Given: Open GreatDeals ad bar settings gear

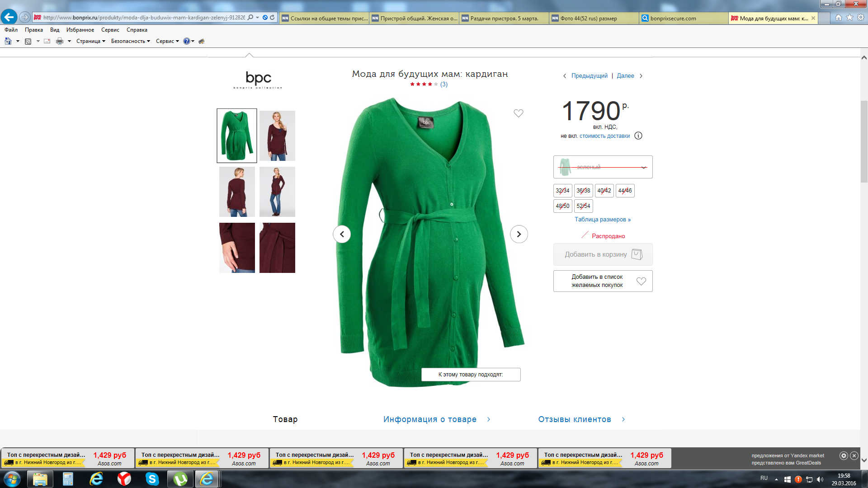Looking at the screenshot, I should click(x=844, y=455).
